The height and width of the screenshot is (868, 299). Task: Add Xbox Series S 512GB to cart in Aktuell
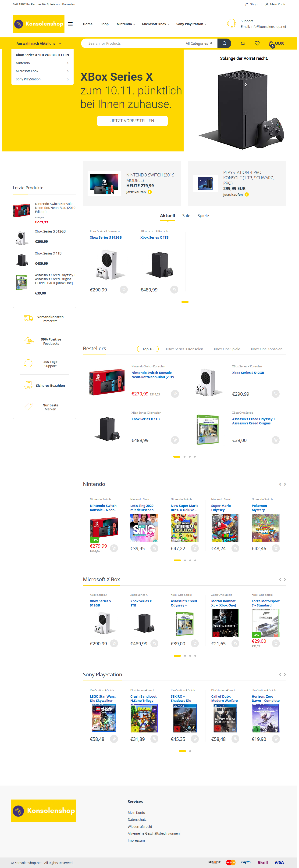tap(124, 289)
